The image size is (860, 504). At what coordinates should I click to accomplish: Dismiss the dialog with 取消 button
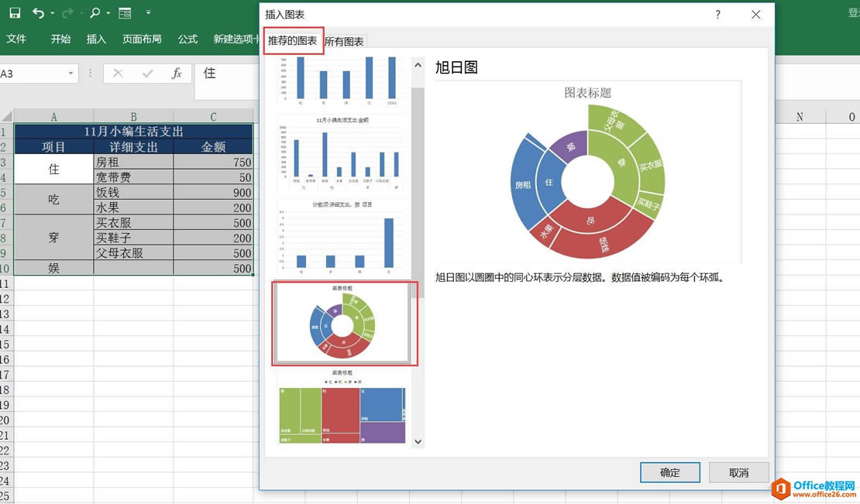pyautogui.click(x=737, y=472)
